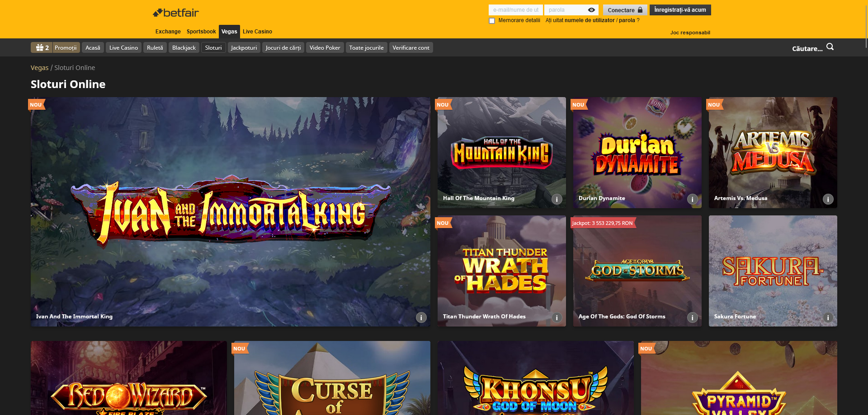Open Ivan And The Immortal King game

231,212
